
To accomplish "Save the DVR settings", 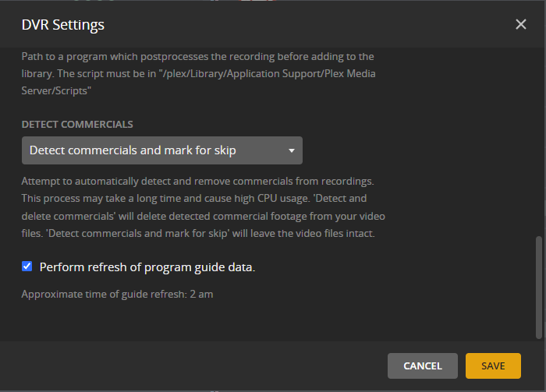I will click(x=492, y=366).
